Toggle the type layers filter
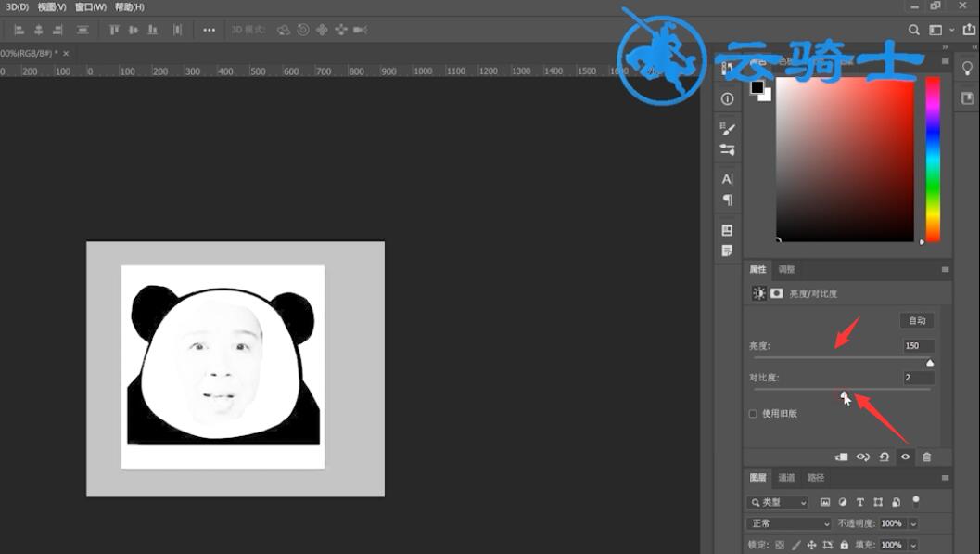 click(x=860, y=502)
